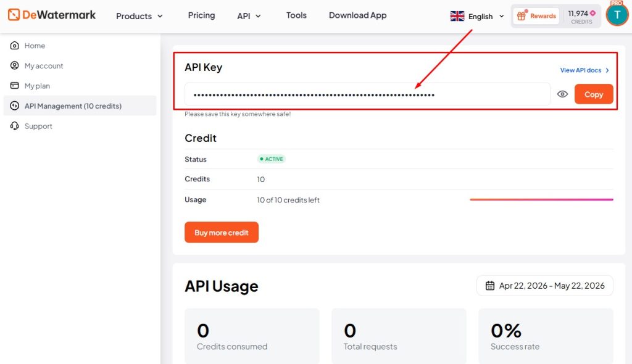
Task: Click the API Management sidebar icon
Action: point(15,105)
